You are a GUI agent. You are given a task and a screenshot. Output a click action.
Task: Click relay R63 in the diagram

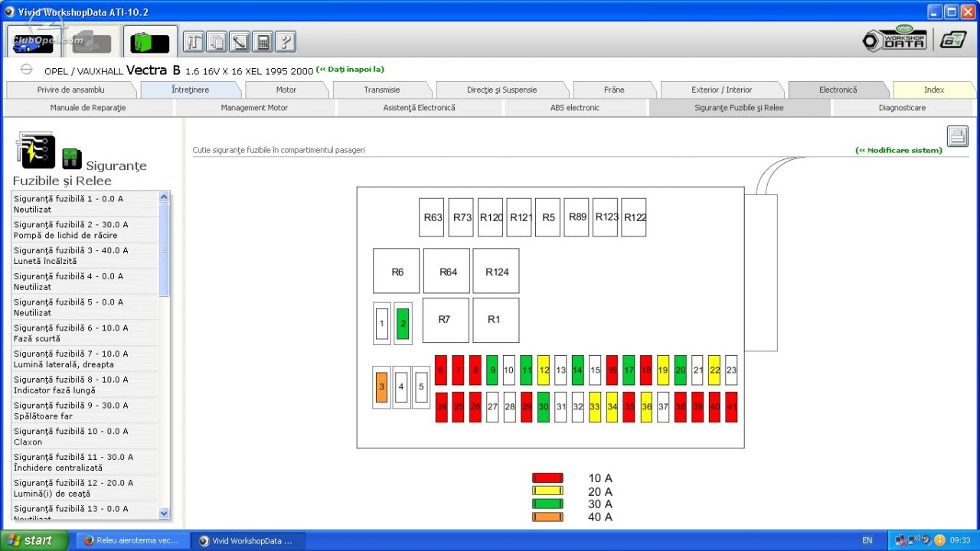[x=433, y=217]
